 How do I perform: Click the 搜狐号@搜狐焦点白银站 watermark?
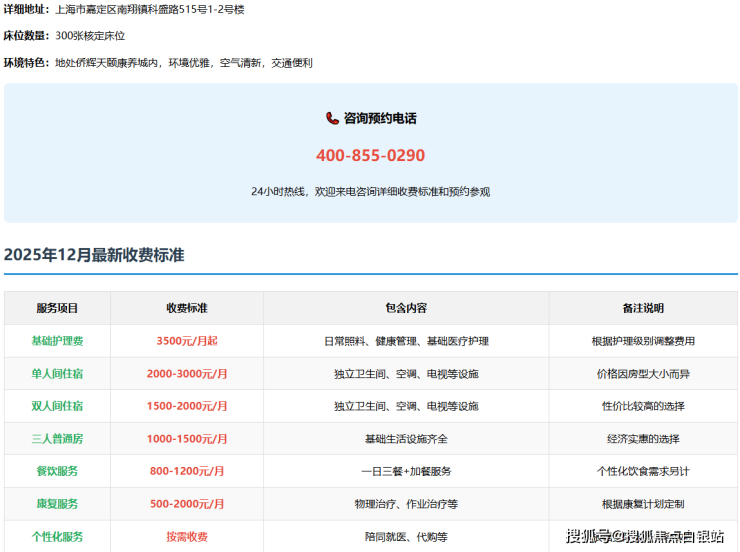(x=644, y=537)
